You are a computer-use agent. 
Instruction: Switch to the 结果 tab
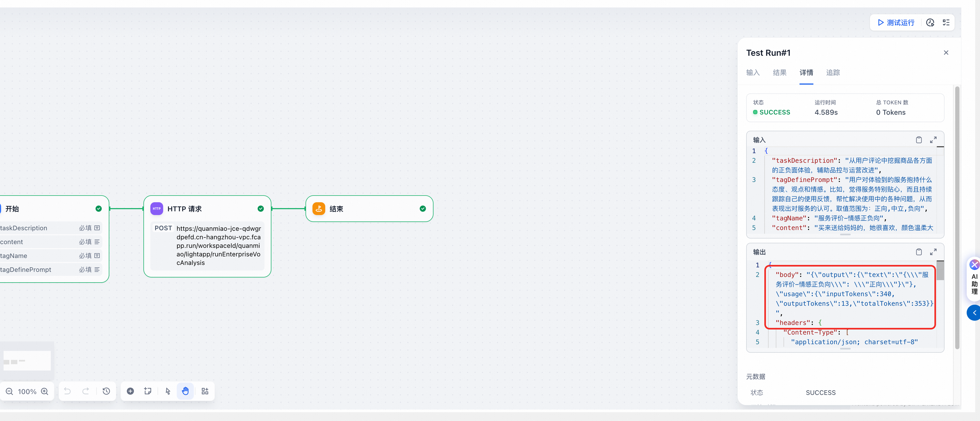pyautogui.click(x=780, y=72)
